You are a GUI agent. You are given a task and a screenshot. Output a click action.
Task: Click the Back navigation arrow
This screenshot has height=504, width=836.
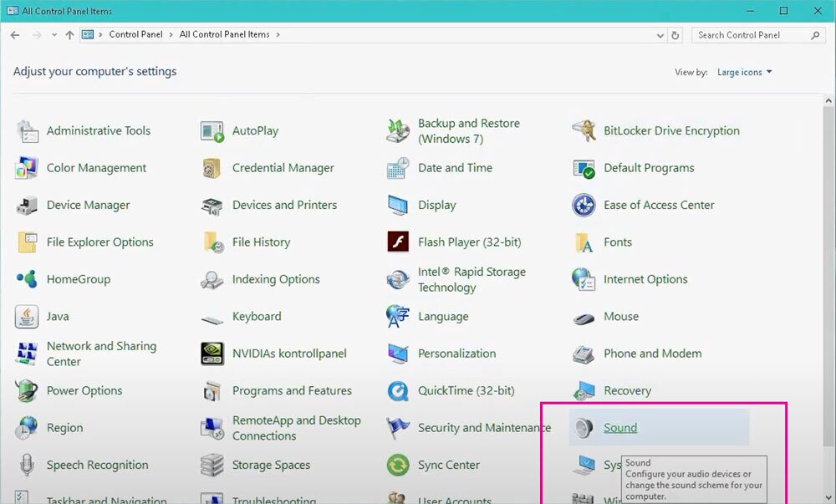(x=14, y=35)
